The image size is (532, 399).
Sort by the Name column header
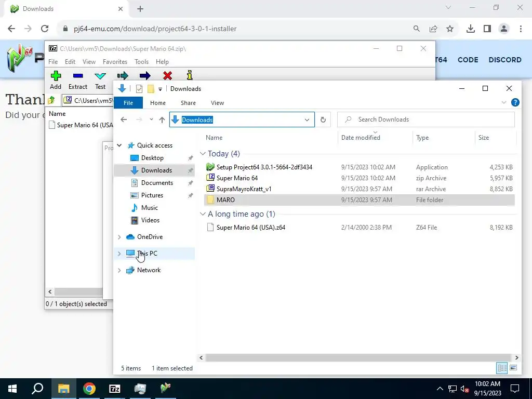214,137
